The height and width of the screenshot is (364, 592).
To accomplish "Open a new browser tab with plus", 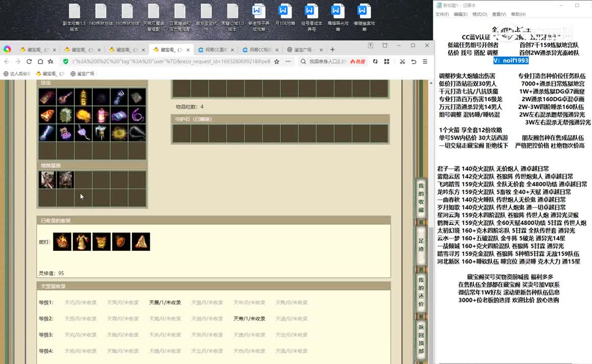I will 332,50.
